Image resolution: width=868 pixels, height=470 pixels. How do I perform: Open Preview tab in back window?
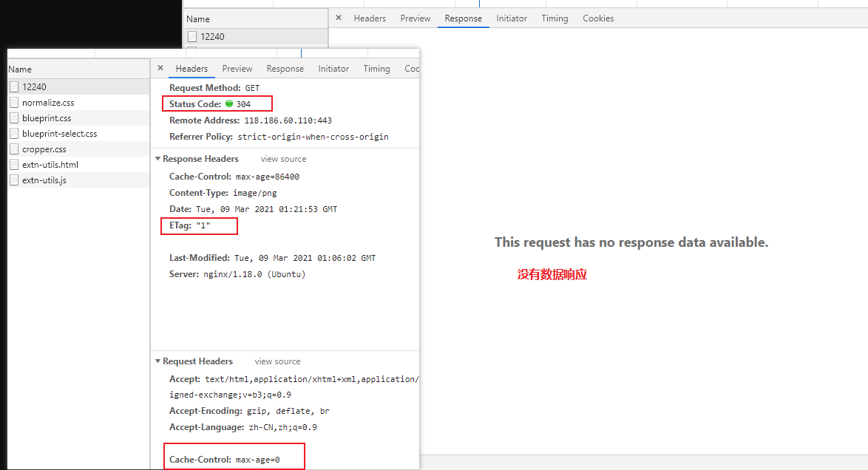(416, 18)
